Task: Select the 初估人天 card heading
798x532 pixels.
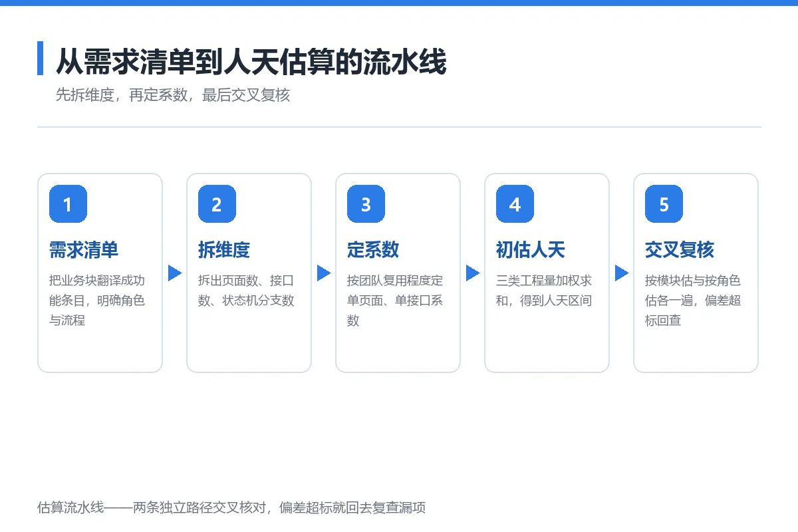Action: 531,250
